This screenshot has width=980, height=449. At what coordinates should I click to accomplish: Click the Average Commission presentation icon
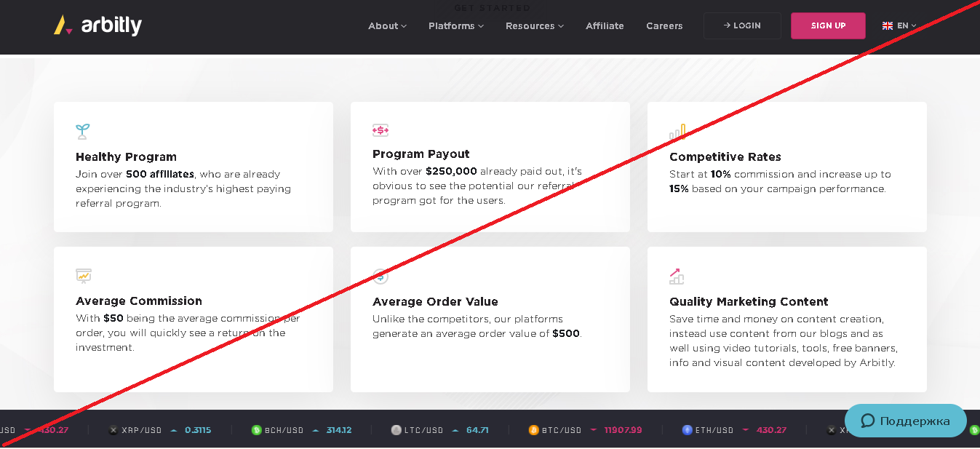coord(84,275)
